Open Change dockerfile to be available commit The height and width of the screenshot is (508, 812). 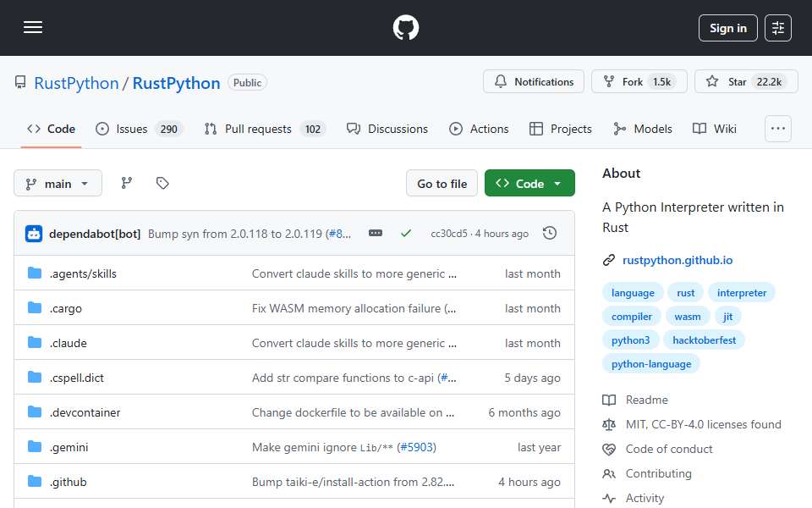pyautogui.click(x=354, y=412)
